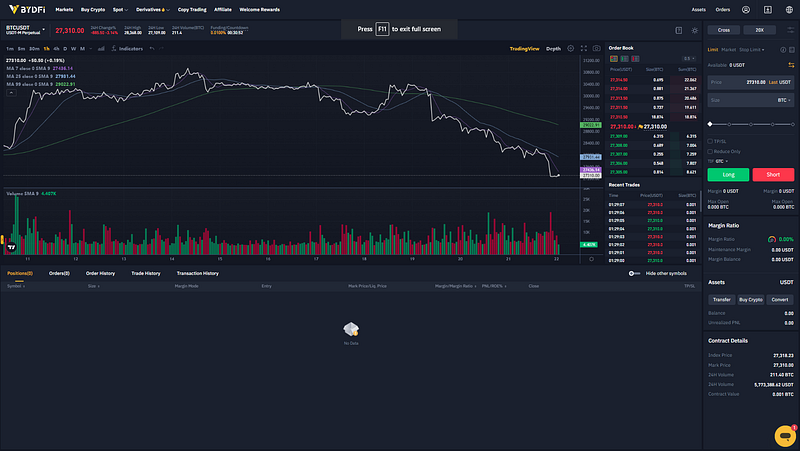Click the chart undo arrow
This screenshot has width=800, height=451.
[152, 48]
